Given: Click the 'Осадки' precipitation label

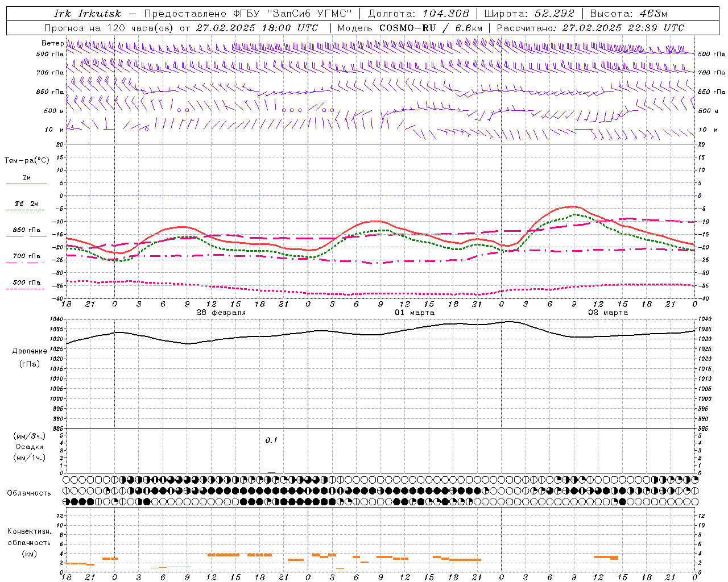Looking at the screenshot, I should click(x=30, y=447).
